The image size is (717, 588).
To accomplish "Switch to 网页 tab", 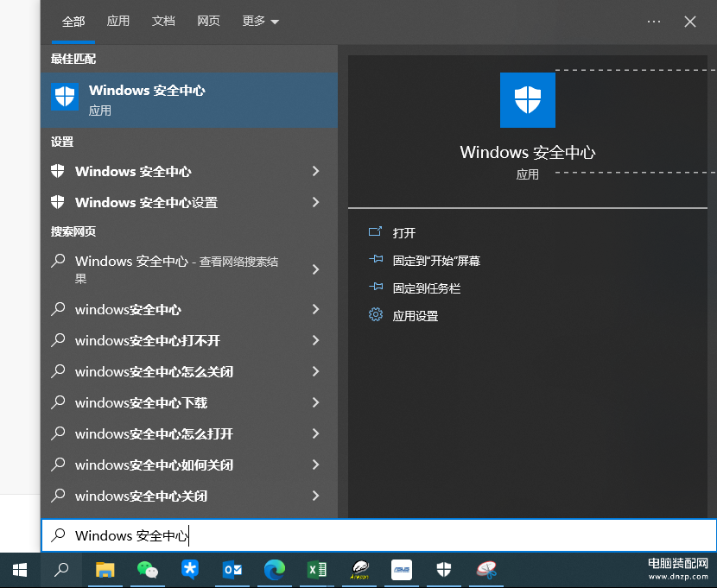I will click(x=208, y=21).
